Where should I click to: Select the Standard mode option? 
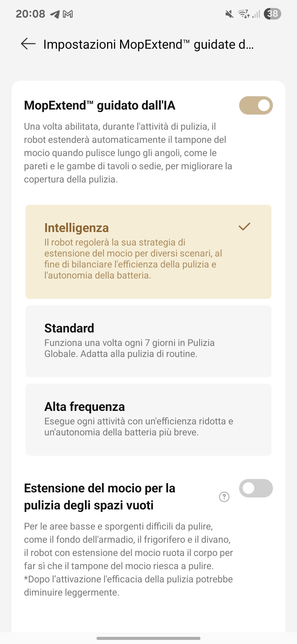coord(148,341)
